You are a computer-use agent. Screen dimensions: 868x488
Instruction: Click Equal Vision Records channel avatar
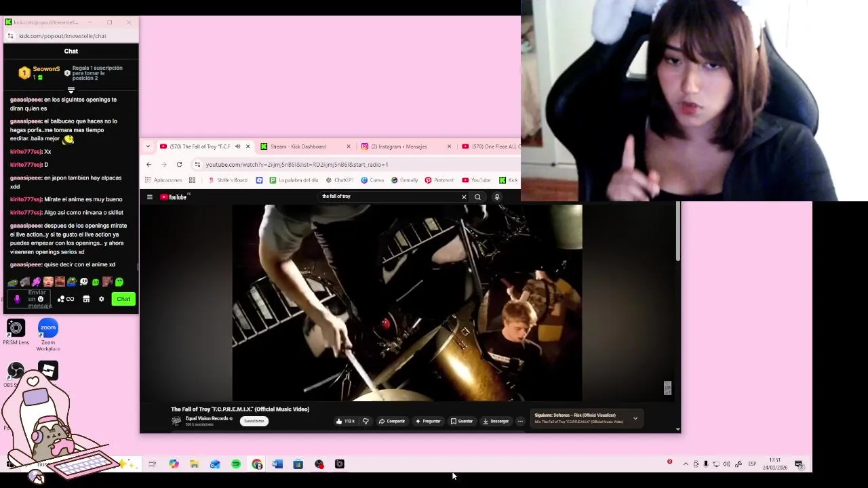pyautogui.click(x=176, y=421)
